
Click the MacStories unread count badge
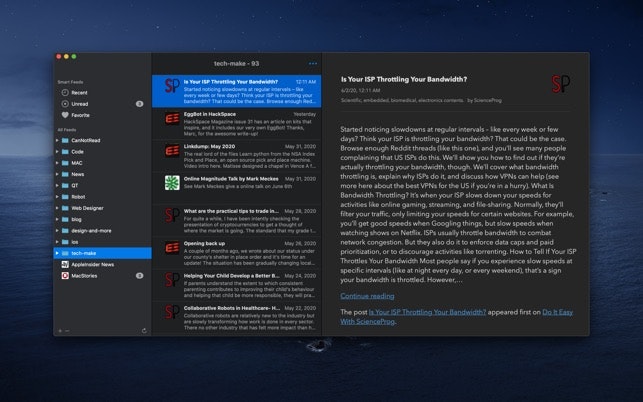139,276
